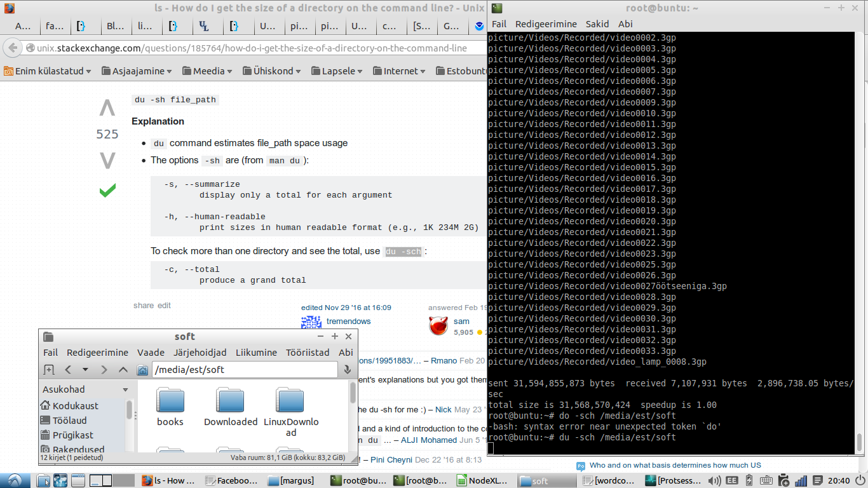The height and width of the screenshot is (488, 868).
Task: Click the home folder icon beside path bar
Action: point(143,370)
